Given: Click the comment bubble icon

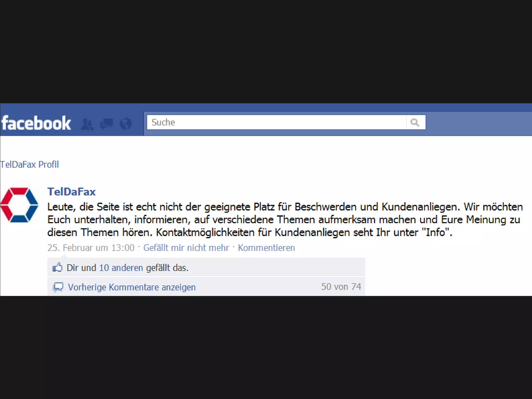Looking at the screenshot, I should point(58,287).
